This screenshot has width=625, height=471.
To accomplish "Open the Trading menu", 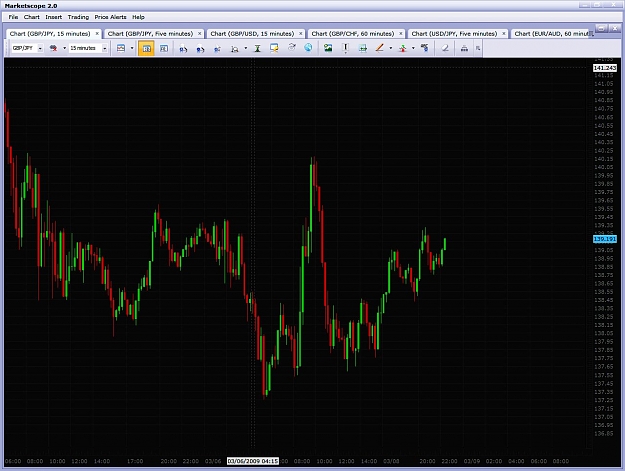I will [78, 17].
